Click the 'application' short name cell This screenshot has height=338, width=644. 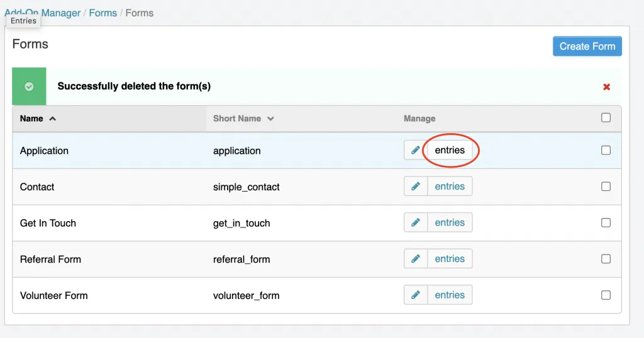click(237, 151)
